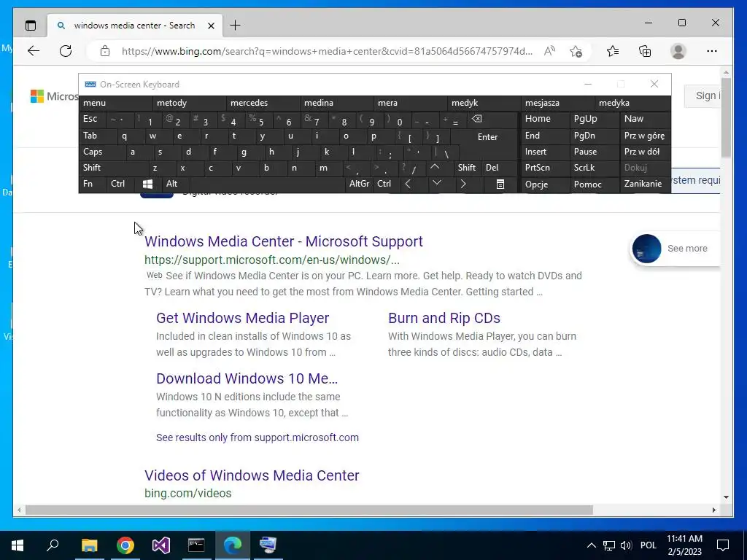Screen dimensions: 747x560
Task: Open the Edge profile avatar
Action: [678, 51]
